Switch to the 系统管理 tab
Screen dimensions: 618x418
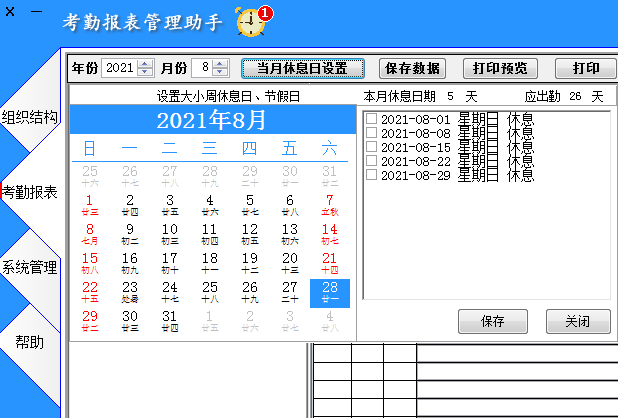click(30, 268)
